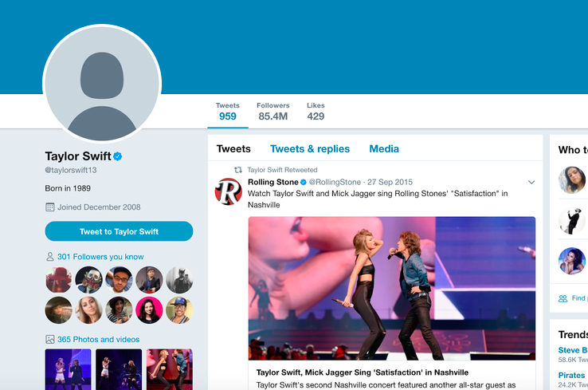Click the image icon beside 365 Photos
The width and height of the screenshot is (588, 390).
click(x=50, y=339)
